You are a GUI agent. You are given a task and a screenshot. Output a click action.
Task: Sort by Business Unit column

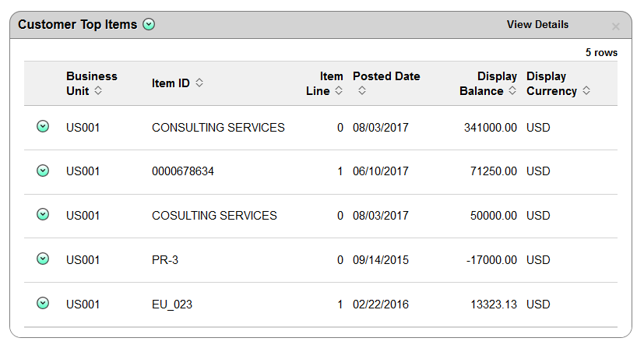point(98,90)
